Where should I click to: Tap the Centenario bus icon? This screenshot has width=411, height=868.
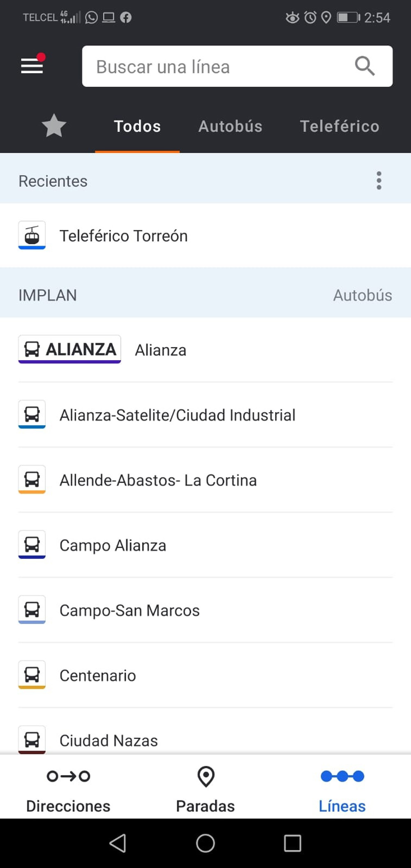click(32, 675)
